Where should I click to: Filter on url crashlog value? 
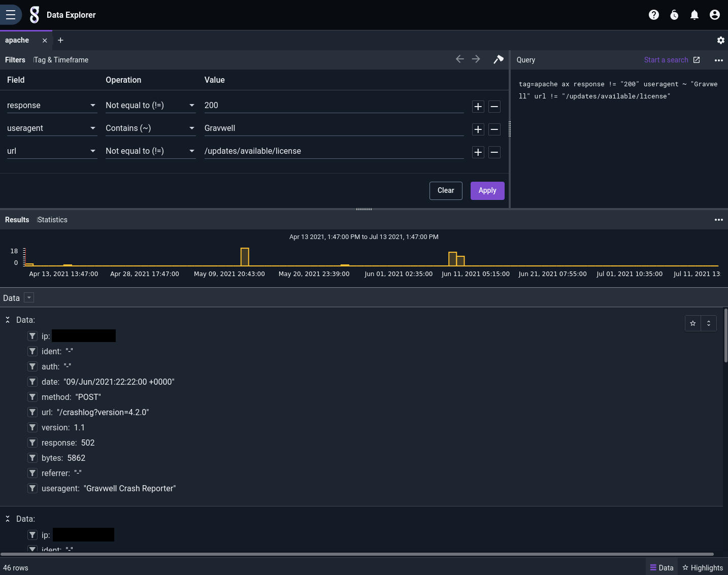point(32,412)
